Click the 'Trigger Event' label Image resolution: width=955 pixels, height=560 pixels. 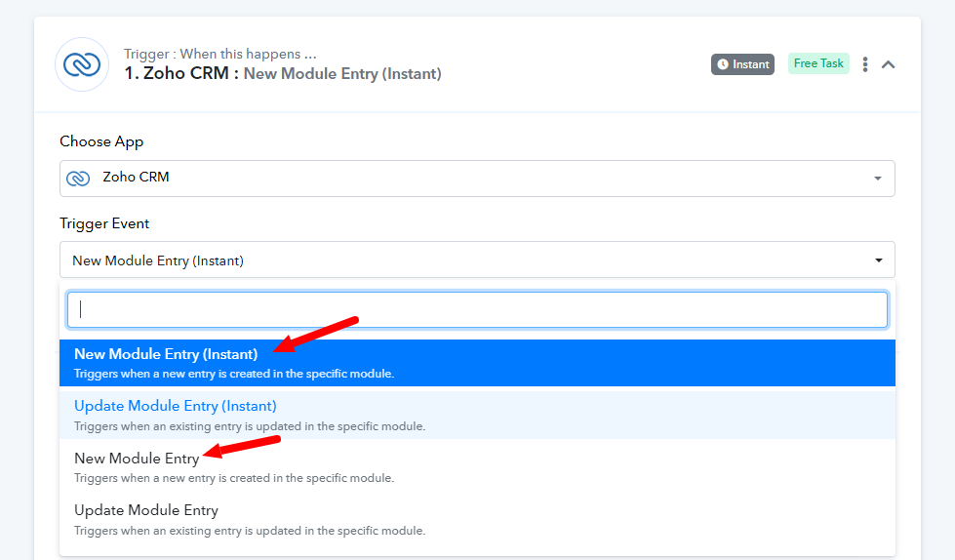pyautogui.click(x=104, y=223)
